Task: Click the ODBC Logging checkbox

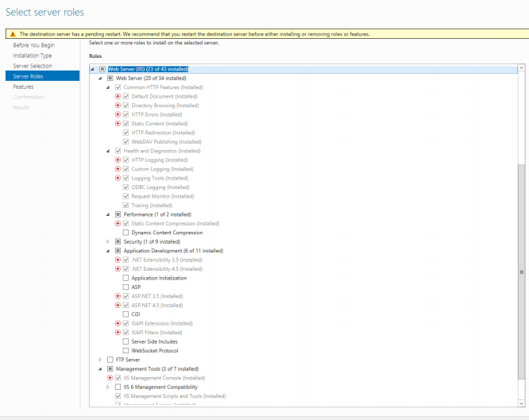Action: pyautogui.click(x=125, y=187)
